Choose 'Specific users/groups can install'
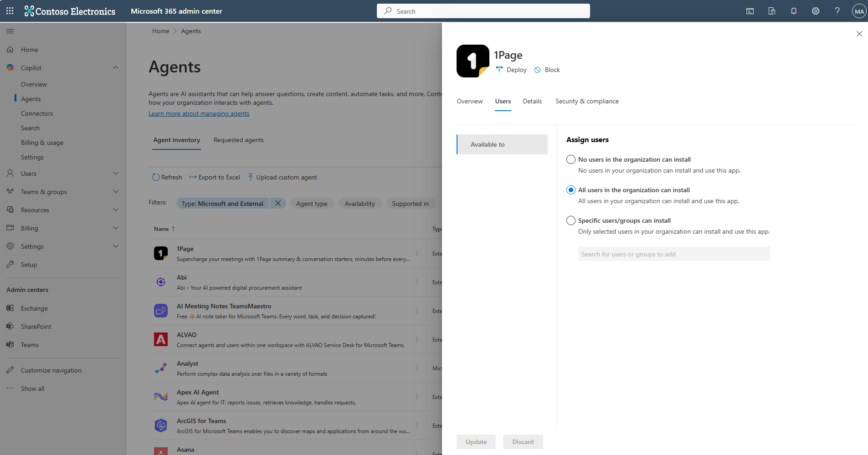The image size is (868, 455). 570,220
